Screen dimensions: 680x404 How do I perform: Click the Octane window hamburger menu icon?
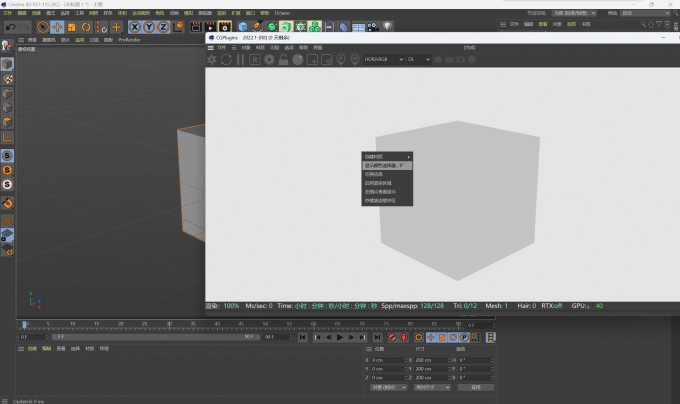click(210, 48)
